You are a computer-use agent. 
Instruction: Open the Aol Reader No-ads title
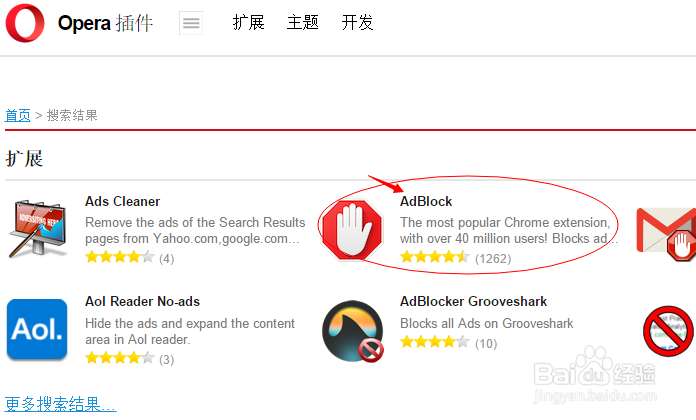pyautogui.click(x=144, y=301)
